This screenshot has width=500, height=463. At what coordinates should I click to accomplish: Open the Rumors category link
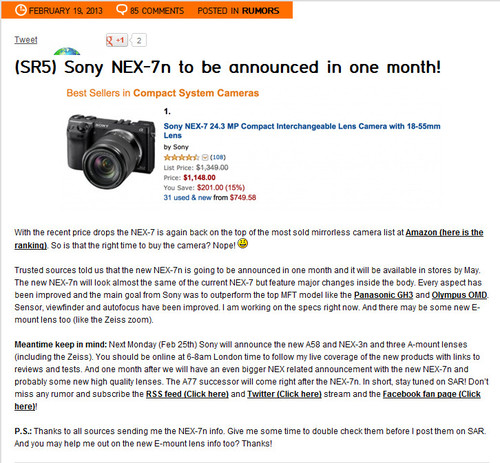pos(261,11)
